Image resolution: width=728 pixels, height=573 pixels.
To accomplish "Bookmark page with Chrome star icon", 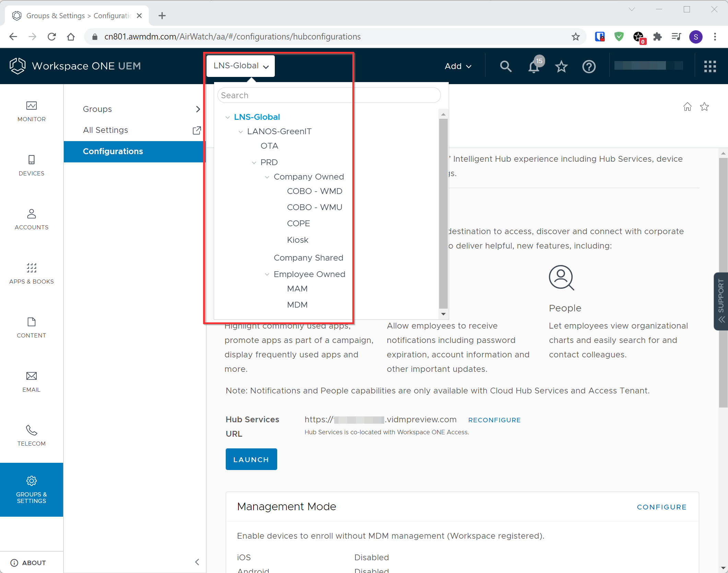I will click(575, 37).
